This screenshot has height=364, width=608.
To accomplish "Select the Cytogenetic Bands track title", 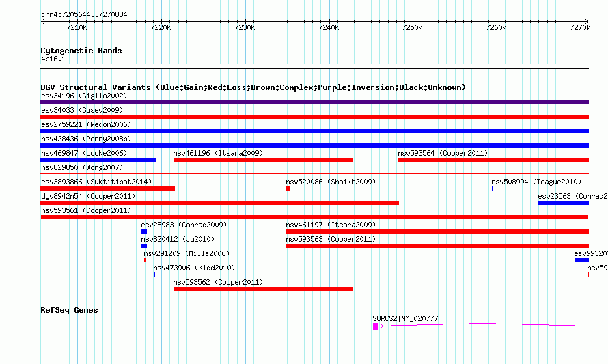I will [x=81, y=51].
